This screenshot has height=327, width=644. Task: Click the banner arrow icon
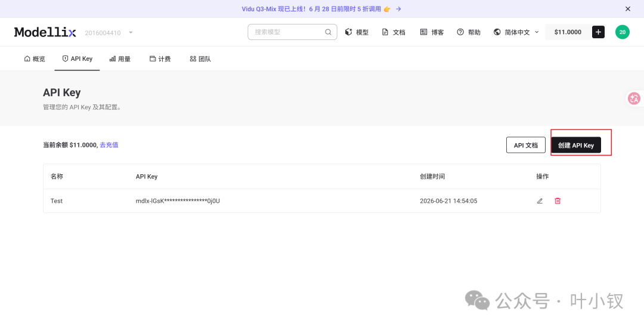click(x=398, y=8)
